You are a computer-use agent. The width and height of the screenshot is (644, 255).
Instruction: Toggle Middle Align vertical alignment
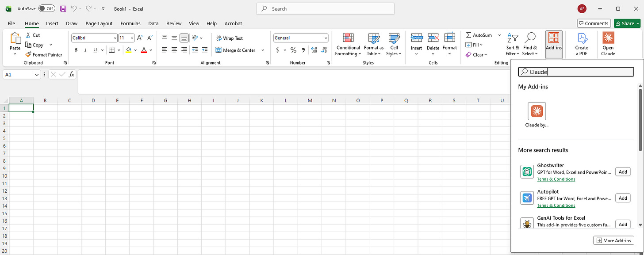click(174, 38)
